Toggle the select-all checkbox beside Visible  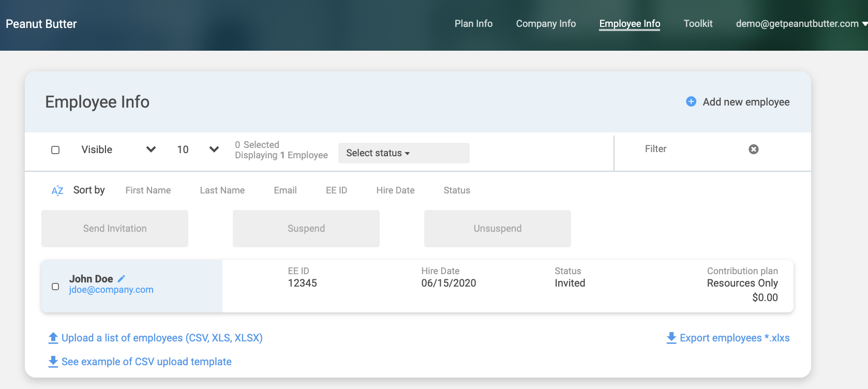(55, 150)
